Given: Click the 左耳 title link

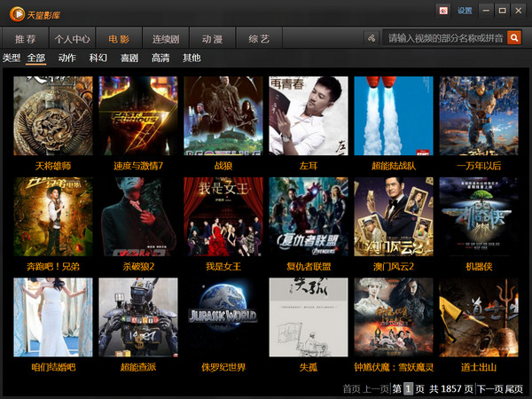Looking at the screenshot, I should pyautogui.click(x=309, y=166).
